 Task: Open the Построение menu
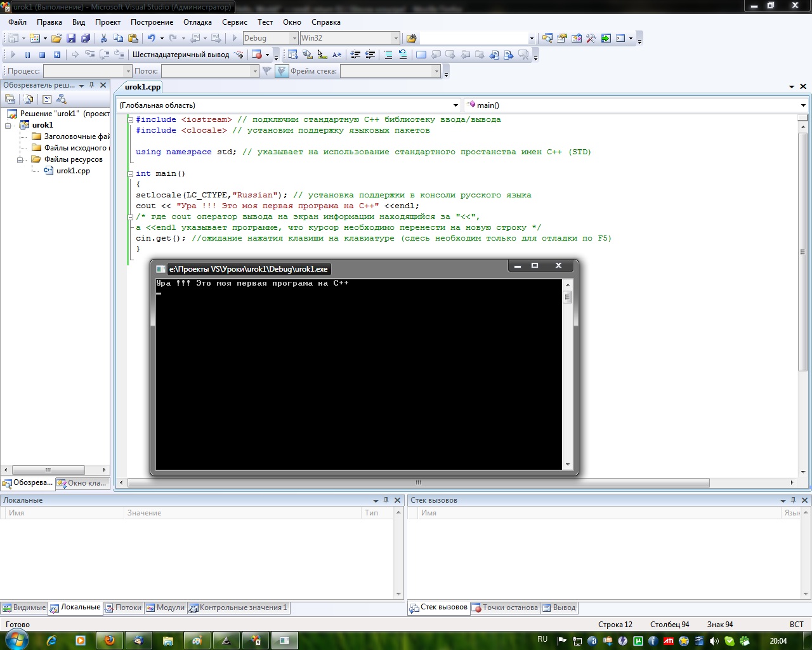pos(152,22)
